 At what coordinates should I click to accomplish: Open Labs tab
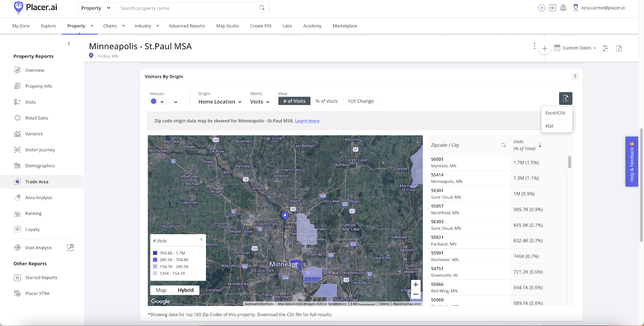click(x=287, y=26)
